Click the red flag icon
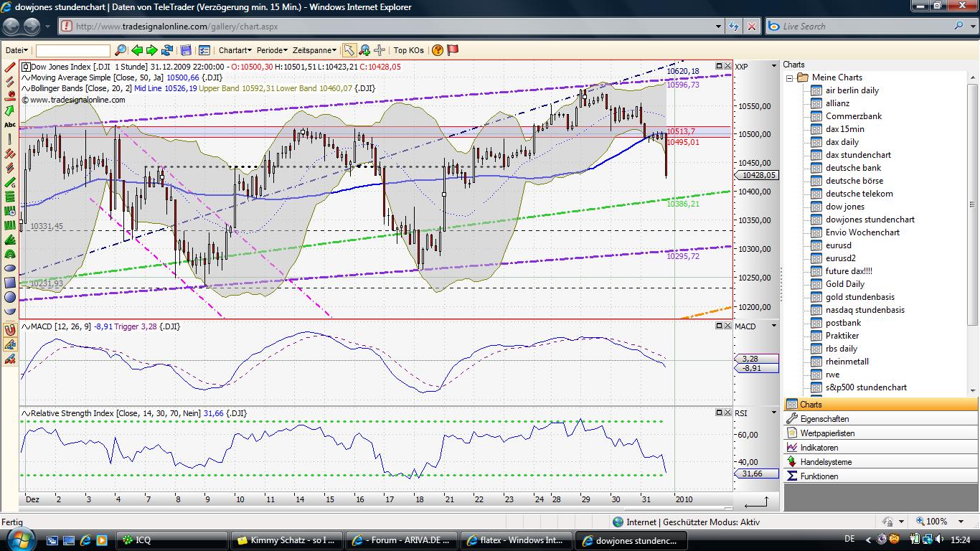This screenshot has width=980, height=551. (x=453, y=50)
